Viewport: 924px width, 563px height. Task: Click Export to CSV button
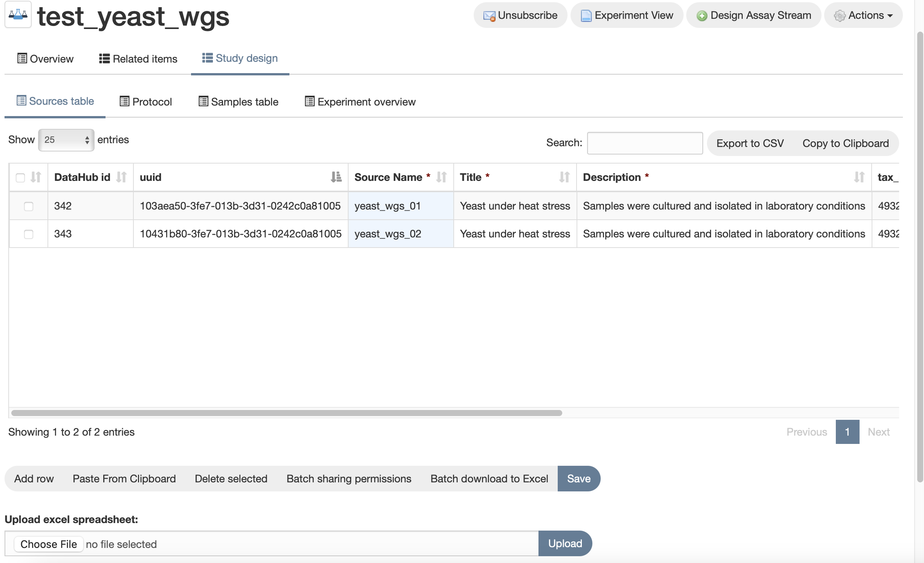[750, 143]
